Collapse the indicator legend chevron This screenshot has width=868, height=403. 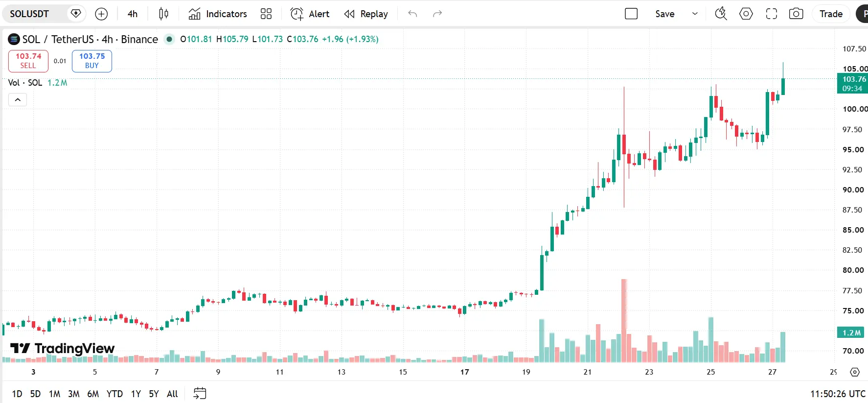tap(18, 100)
